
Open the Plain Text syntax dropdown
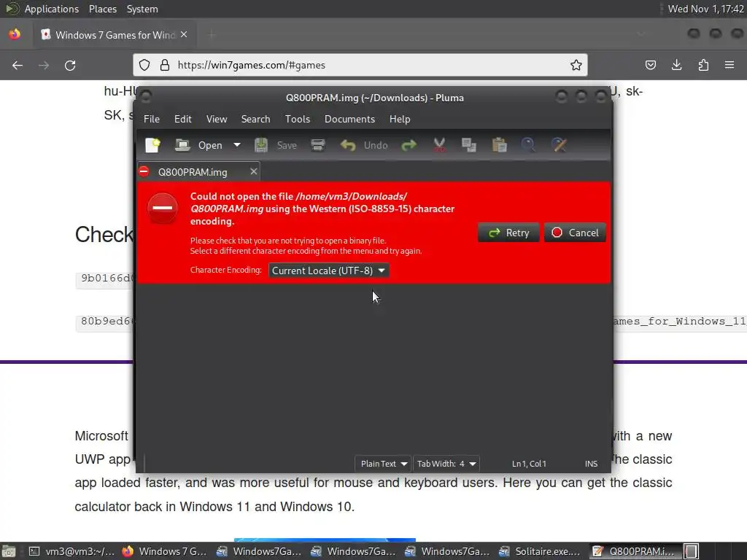coord(383,463)
